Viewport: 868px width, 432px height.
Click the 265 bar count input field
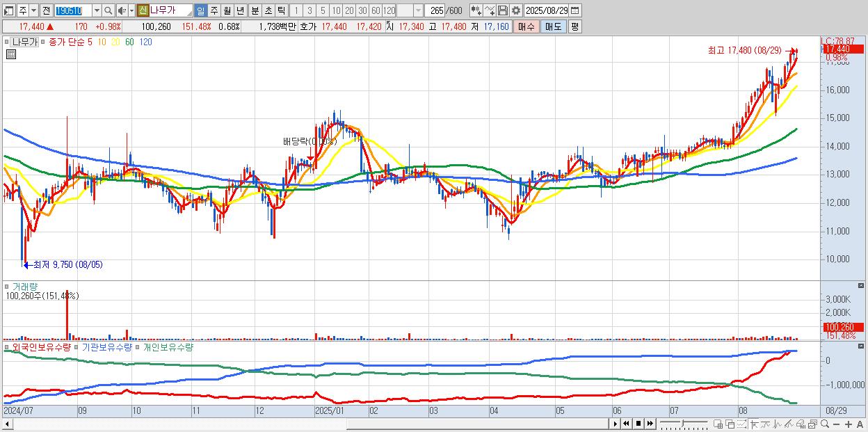[x=434, y=10]
